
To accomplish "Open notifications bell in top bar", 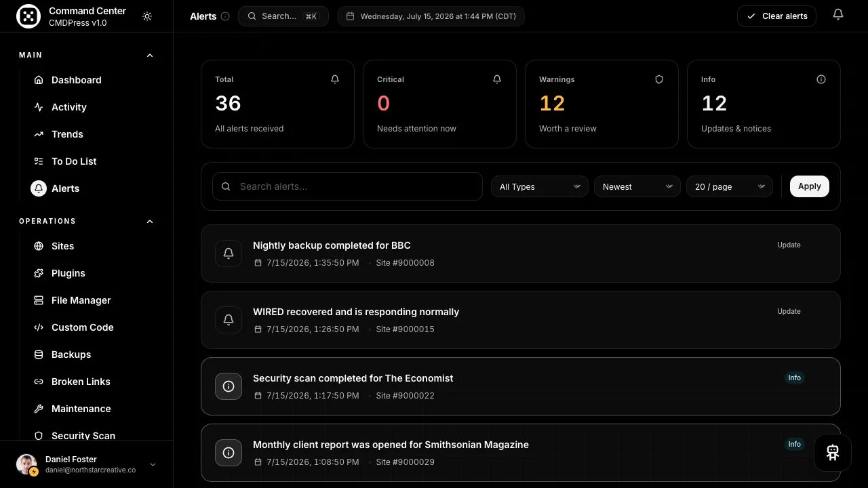I will (838, 14).
